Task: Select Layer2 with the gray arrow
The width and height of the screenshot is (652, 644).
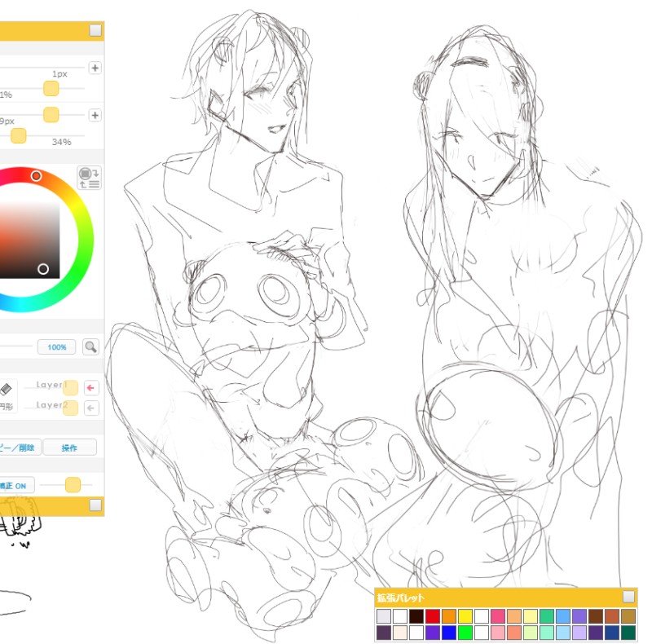Action: click(91, 408)
